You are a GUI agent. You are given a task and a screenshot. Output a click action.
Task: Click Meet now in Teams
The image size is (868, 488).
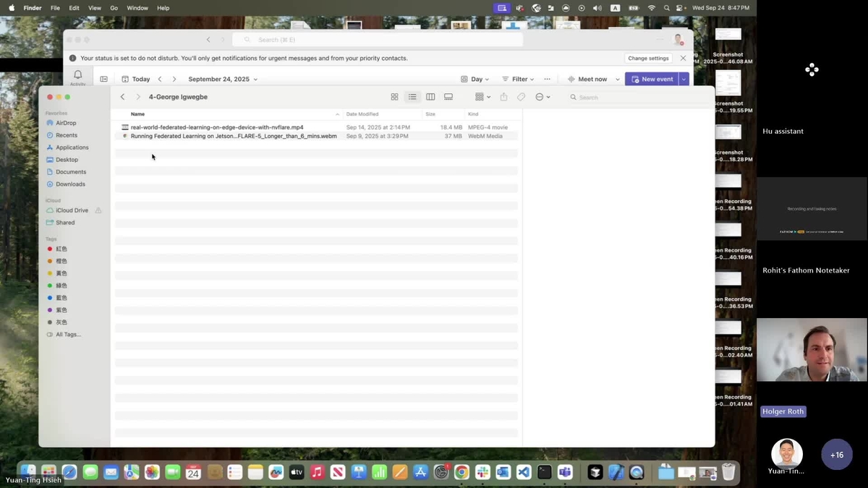588,80
